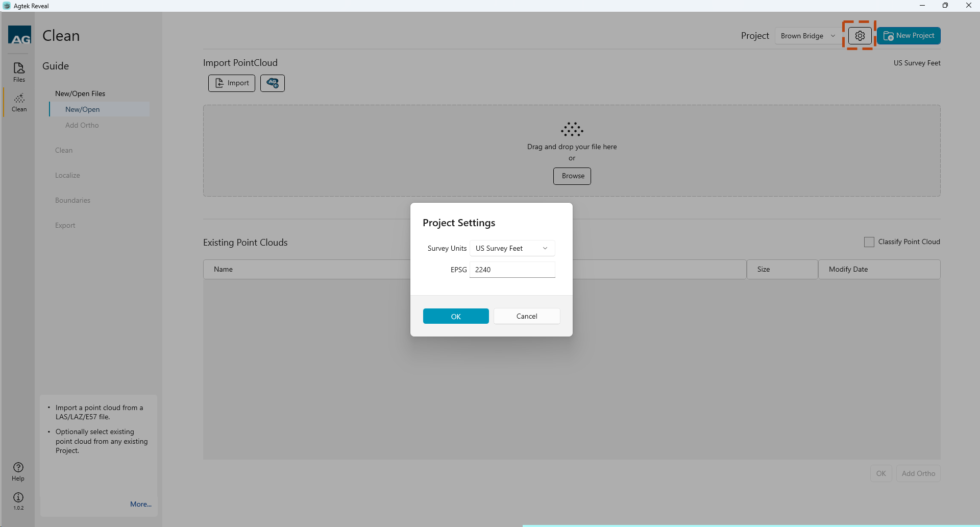Open the Help icon in sidebar
Viewport: 980px width, 527px height.
pos(18,471)
